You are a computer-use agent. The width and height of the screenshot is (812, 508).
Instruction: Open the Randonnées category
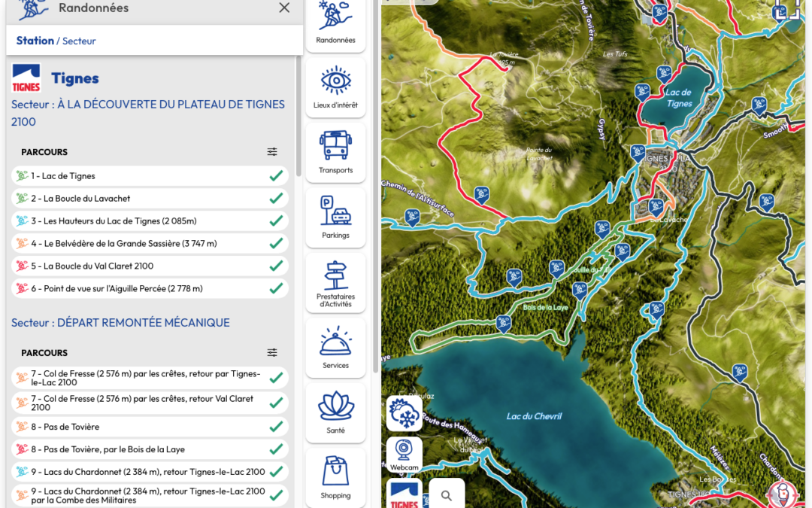(x=335, y=24)
